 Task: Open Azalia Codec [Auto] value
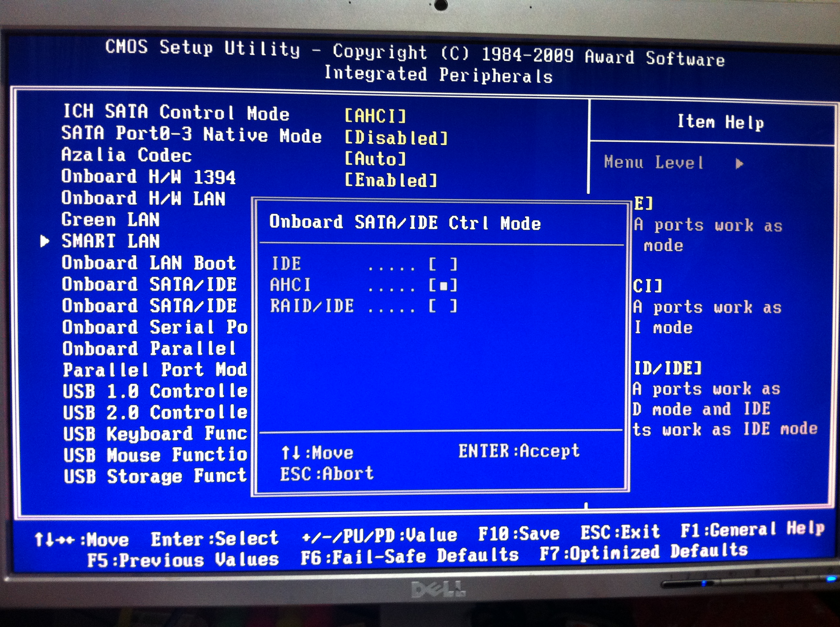tap(375, 159)
